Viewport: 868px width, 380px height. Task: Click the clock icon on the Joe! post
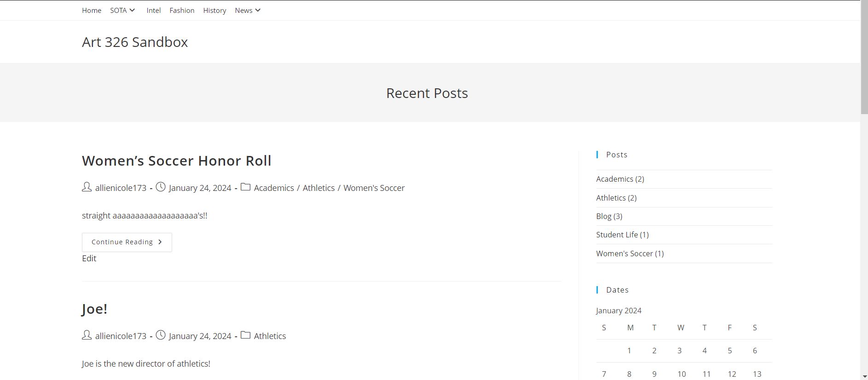pyautogui.click(x=161, y=335)
